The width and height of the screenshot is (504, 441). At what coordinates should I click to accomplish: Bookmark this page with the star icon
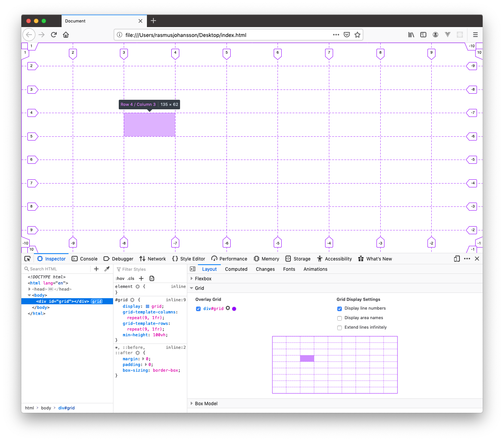click(x=357, y=35)
